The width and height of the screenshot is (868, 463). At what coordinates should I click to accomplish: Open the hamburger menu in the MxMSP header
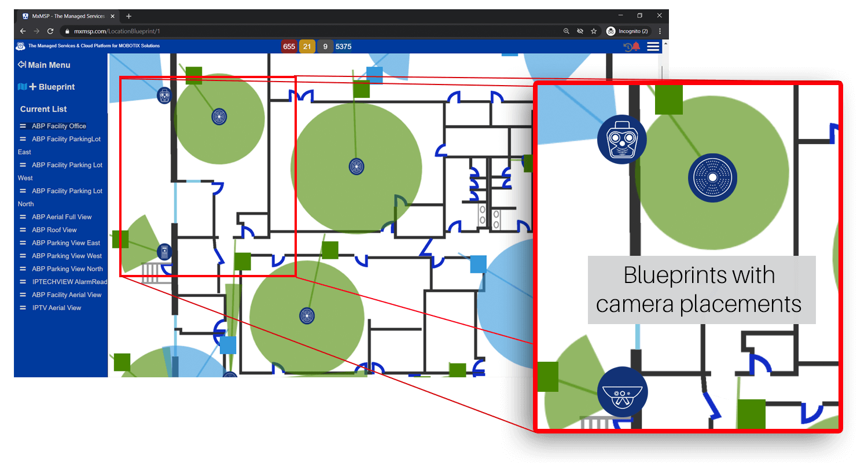coord(653,46)
